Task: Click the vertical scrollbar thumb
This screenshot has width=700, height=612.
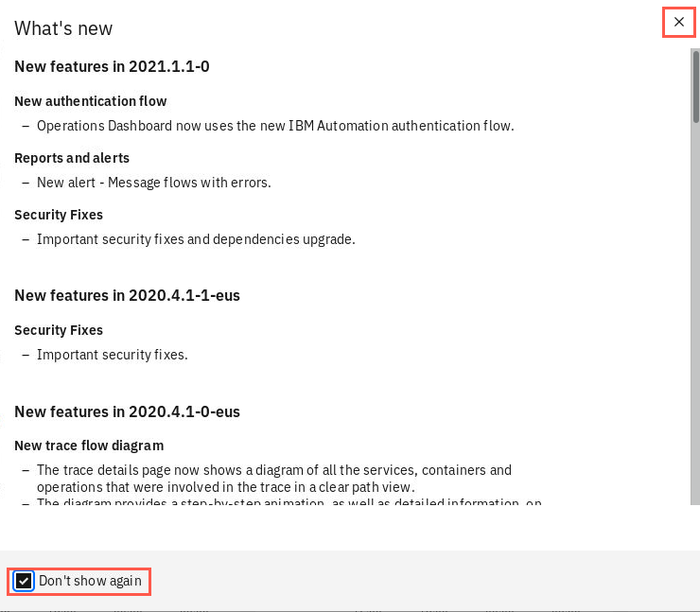Action: (x=695, y=87)
